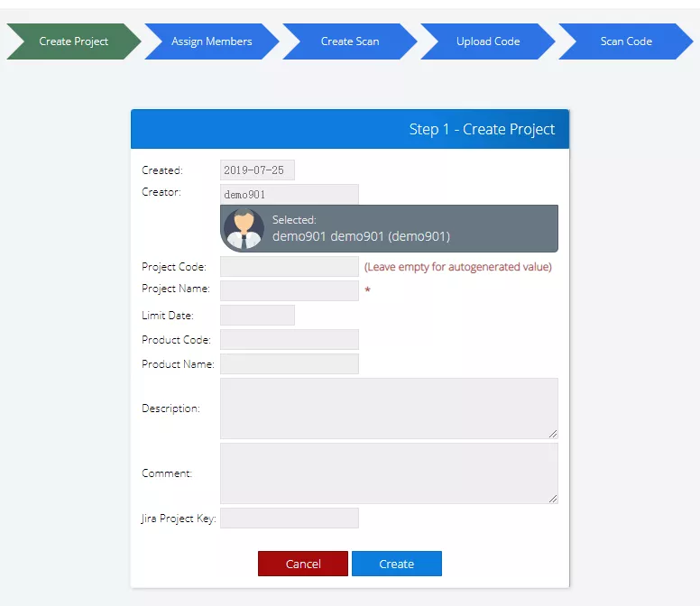The width and height of the screenshot is (700, 606).
Task: Grab the Description textarea resize handle
Action: pyautogui.click(x=553, y=434)
